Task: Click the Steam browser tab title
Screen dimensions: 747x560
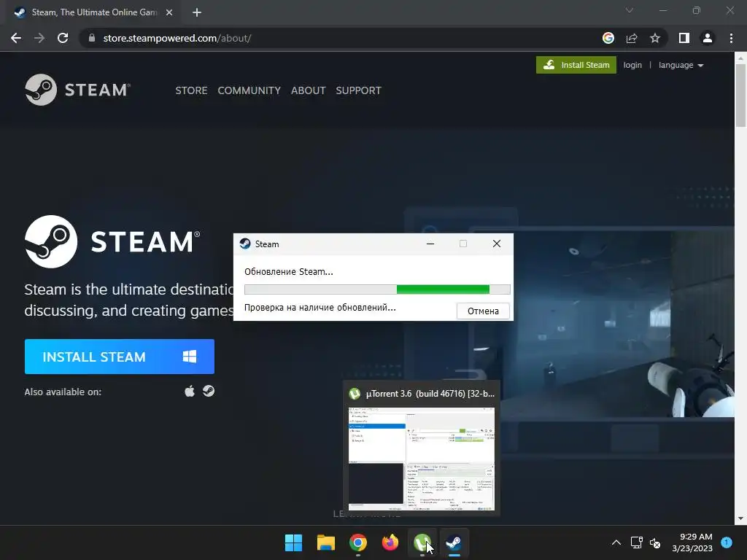Action: click(94, 12)
